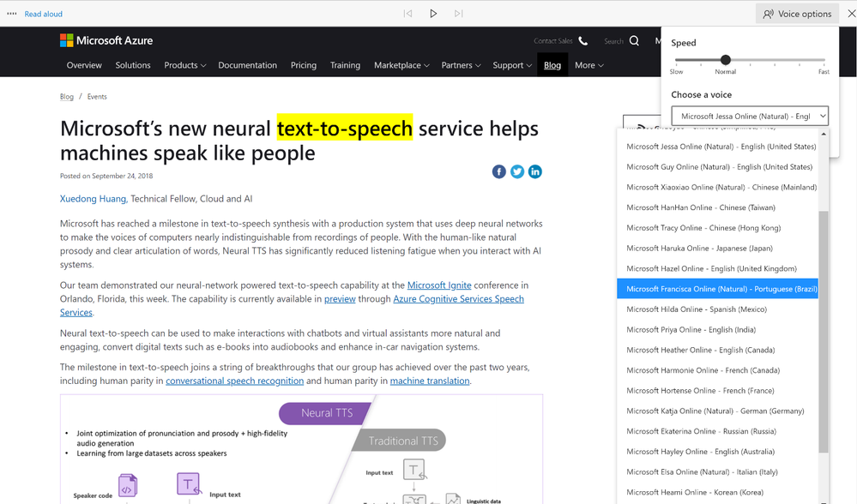
Task: Select Microsoft Hazel Online UK voice
Action: coord(718,268)
